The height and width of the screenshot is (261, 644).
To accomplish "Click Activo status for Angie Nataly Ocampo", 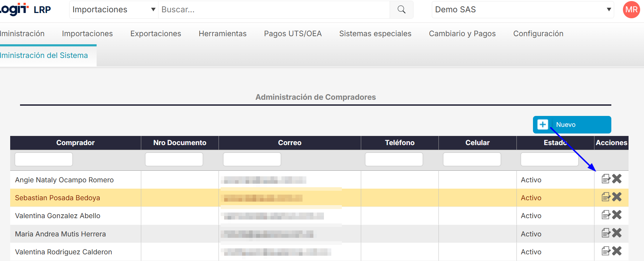I will pyautogui.click(x=531, y=180).
